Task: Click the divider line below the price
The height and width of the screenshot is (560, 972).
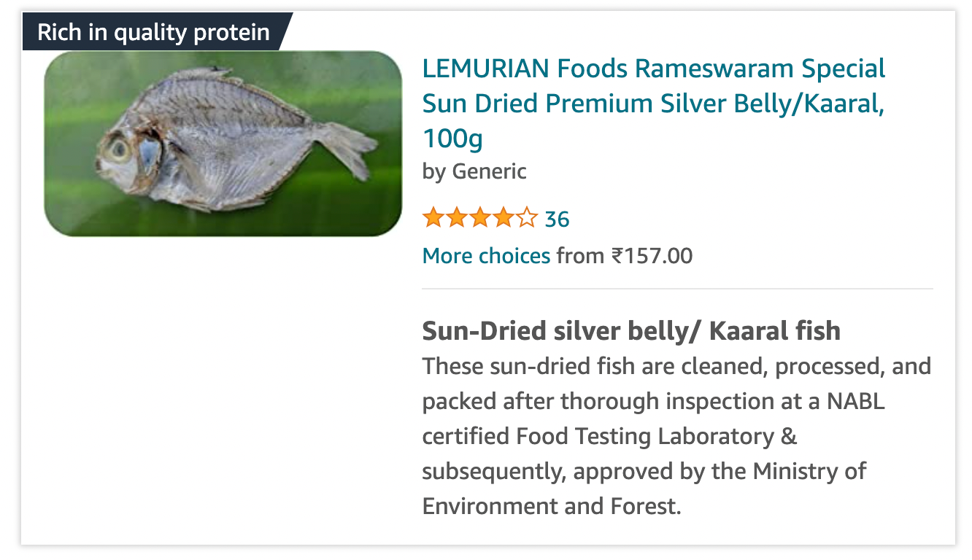Action: pos(677,289)
